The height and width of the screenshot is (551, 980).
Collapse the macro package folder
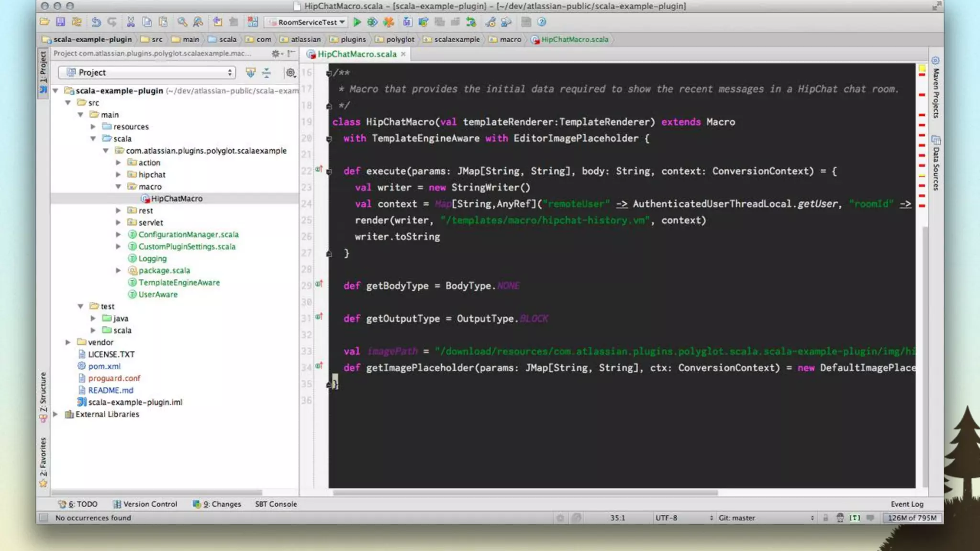click(x=118, y=187)
